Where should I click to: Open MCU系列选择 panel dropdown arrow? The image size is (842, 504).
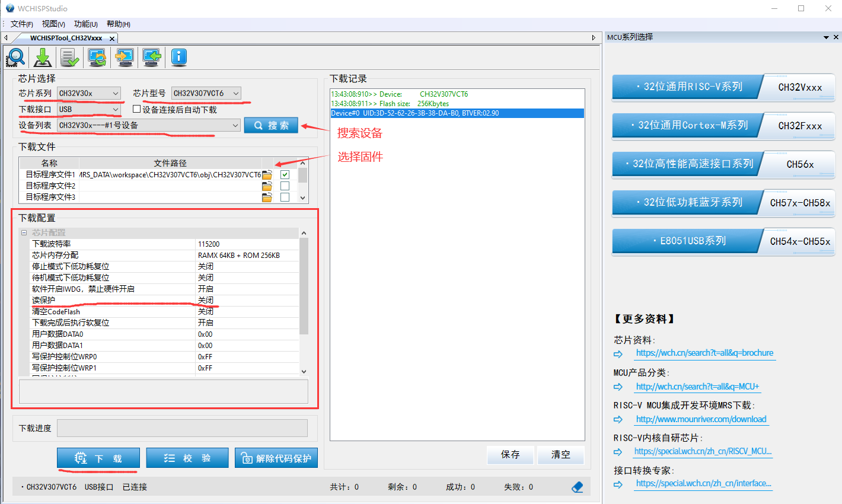pos(826,37)
